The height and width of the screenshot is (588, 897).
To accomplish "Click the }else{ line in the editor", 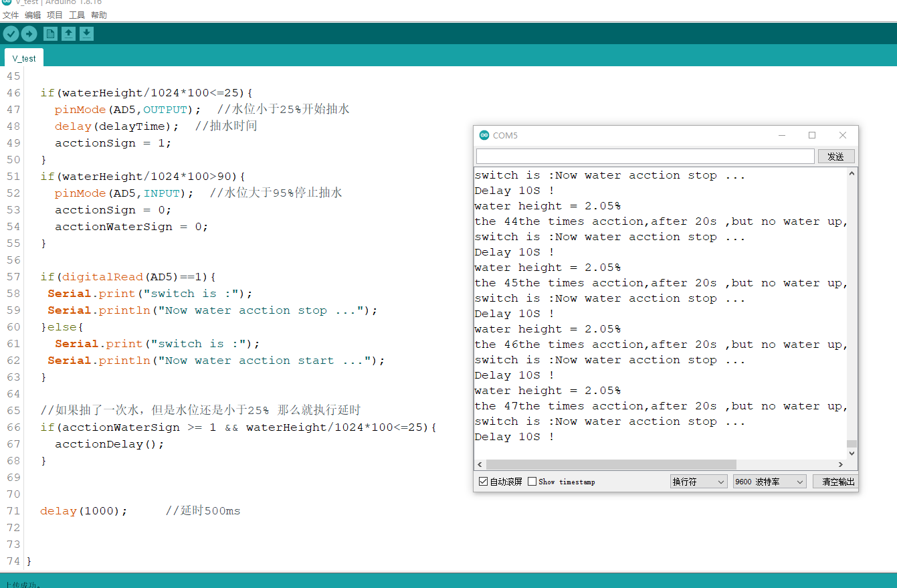I will 62,327.
